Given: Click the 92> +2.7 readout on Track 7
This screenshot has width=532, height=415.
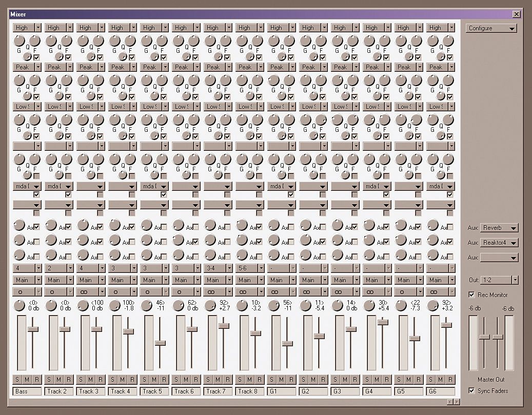Looking at the screenshot, I should 225,305.
